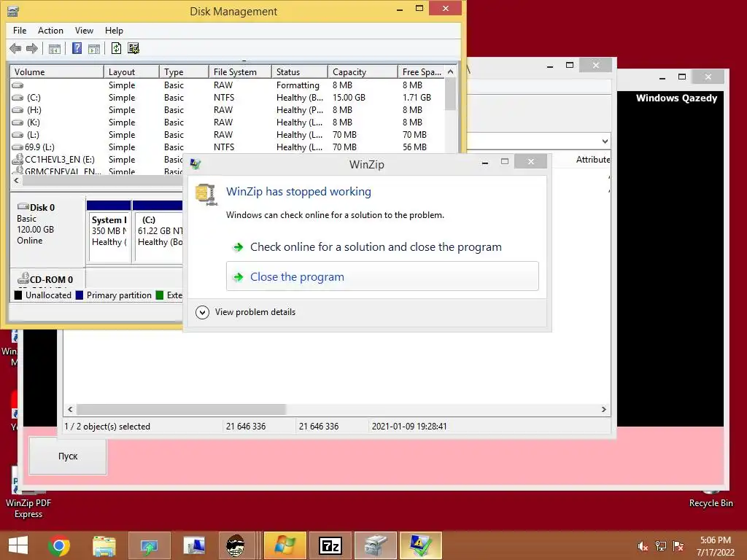Click scroll-up arrow of volume list scrollbar
This screenshot has height=560, width=747.
[x=451, y=71]
